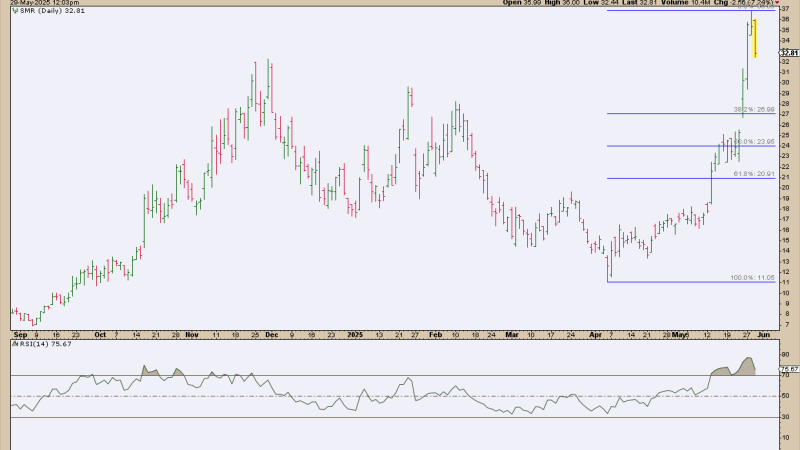800x450 pixels.
Task: Click the 32.81 current price marker on axis
Action: tap(789, 53)
